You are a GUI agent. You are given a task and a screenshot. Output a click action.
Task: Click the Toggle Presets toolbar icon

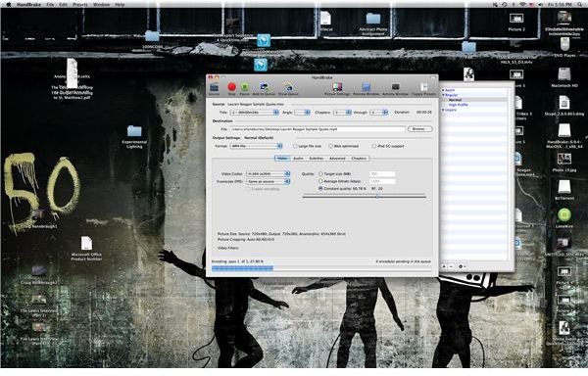click(424, 87)
